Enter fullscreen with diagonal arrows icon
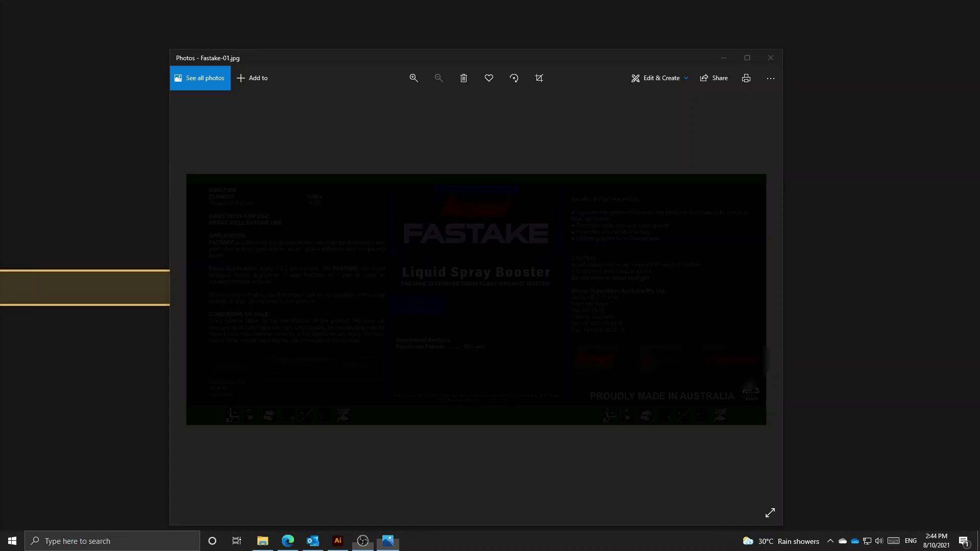The image size is (980, 551). (770, 513)
